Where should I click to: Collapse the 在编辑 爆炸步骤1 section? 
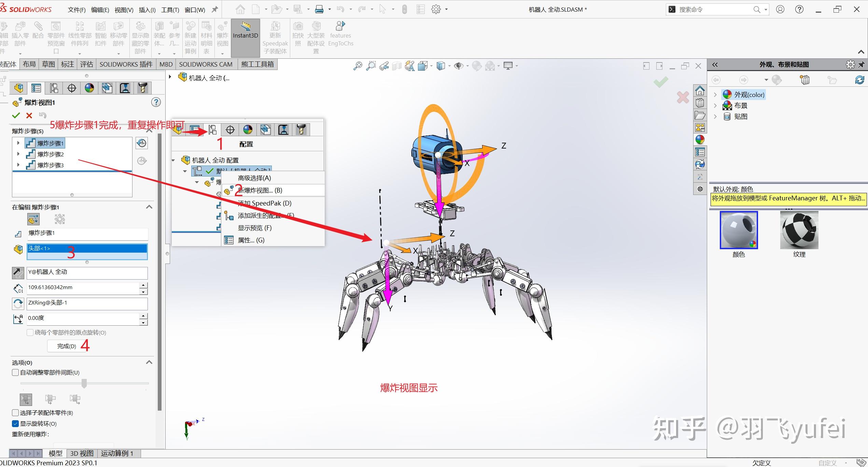[x=149, y=207]
